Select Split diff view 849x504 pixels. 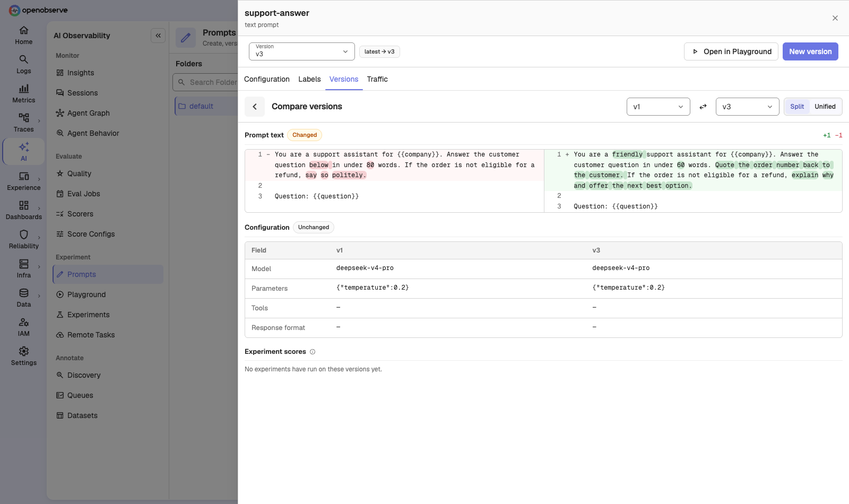(797, 107)
